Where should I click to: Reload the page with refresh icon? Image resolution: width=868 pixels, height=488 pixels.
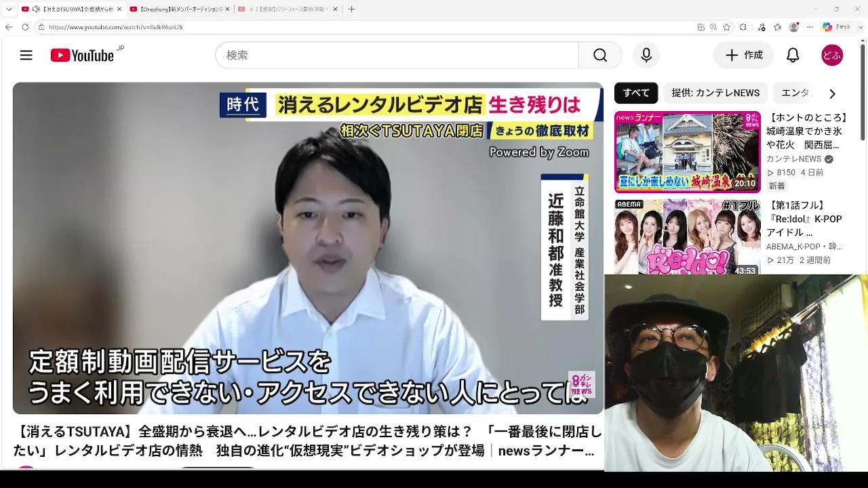click(25, 27)
